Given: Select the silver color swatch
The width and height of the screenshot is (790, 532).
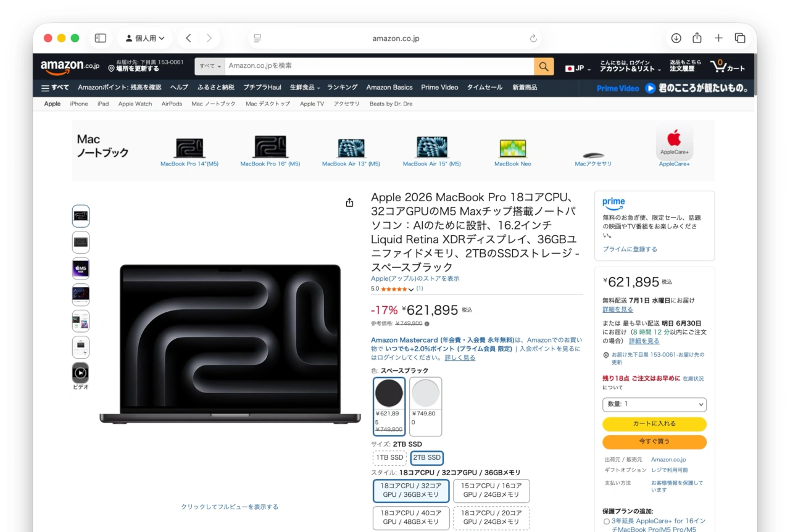Looking at the screenshot, I should [425, 406].
